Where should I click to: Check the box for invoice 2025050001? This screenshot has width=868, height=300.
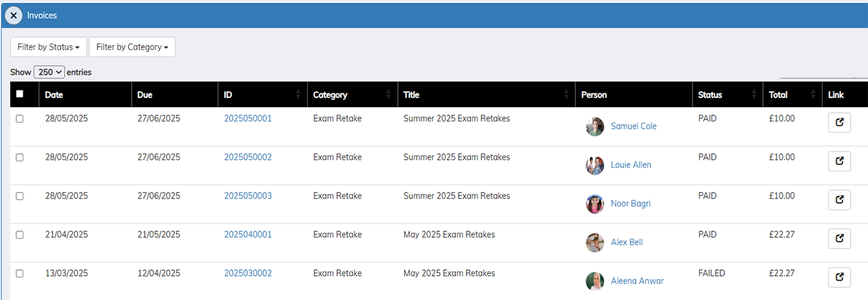(19, 119)
